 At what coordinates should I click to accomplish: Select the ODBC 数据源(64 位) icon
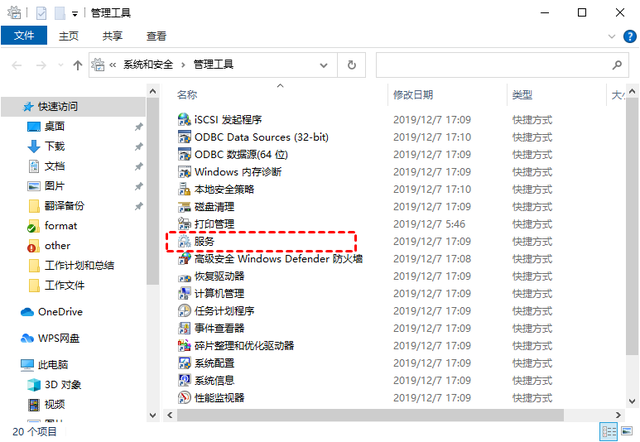[184, 154]
